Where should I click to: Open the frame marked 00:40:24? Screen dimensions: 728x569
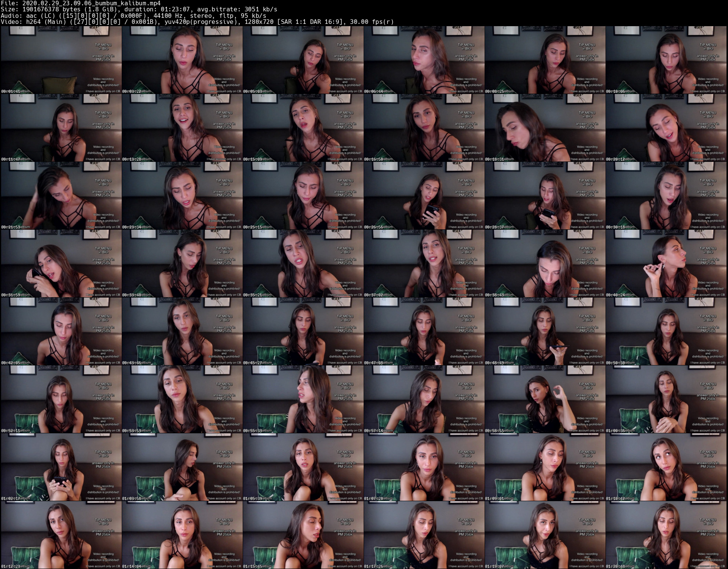click(666, 263)
